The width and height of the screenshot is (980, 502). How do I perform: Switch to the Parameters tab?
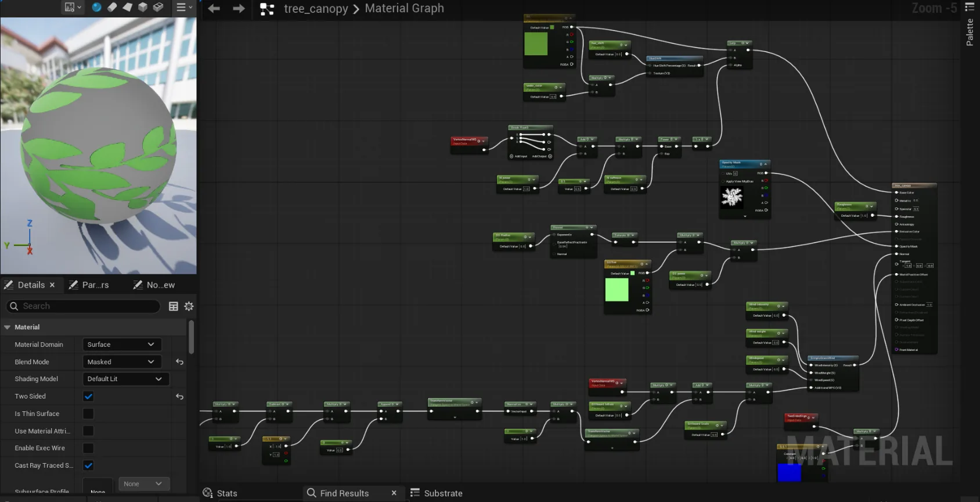tap(95, 285)
